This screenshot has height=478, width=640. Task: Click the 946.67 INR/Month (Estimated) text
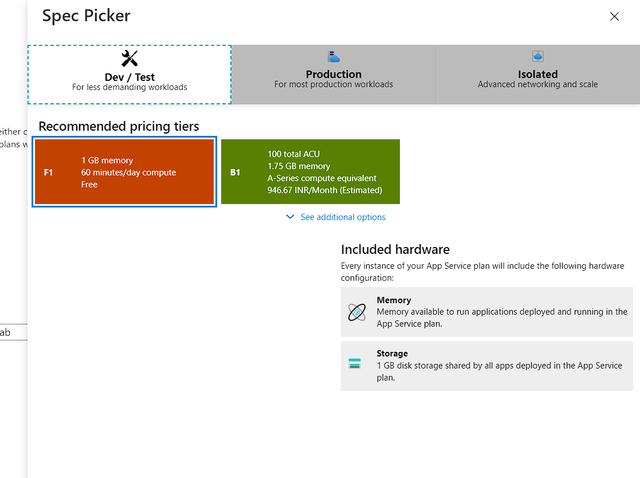(324, 190)
